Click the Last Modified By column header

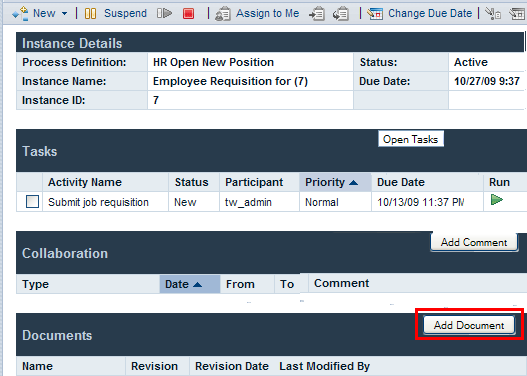click(x=325, y=366)
